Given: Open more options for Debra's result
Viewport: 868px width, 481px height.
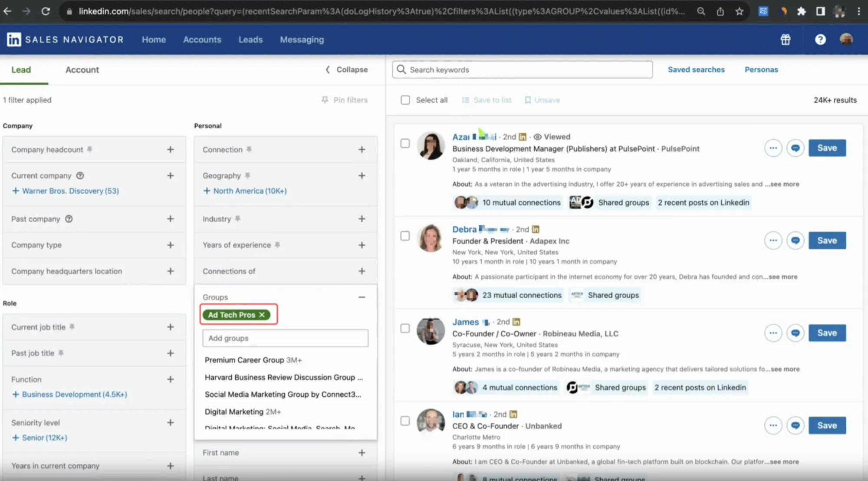Looking at the screenshot, I should click(x=773, y=240).
